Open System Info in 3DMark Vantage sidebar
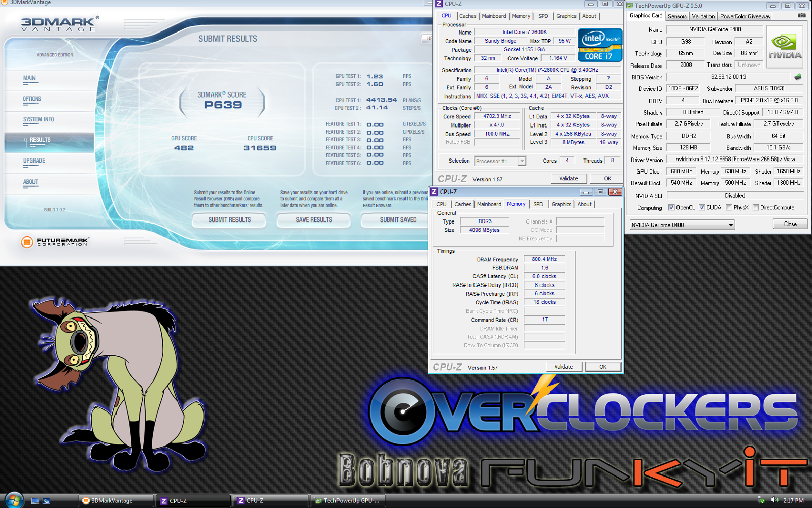812x508 pixels. click(x=39, y=120)
